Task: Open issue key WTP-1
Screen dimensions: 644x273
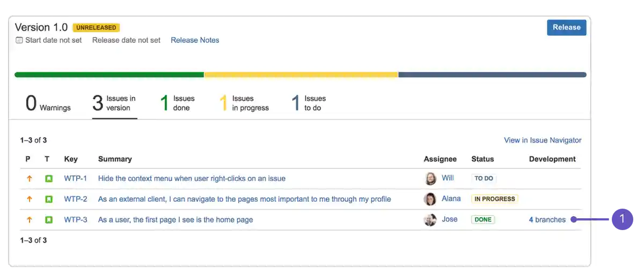Action: tap(76, 179)
